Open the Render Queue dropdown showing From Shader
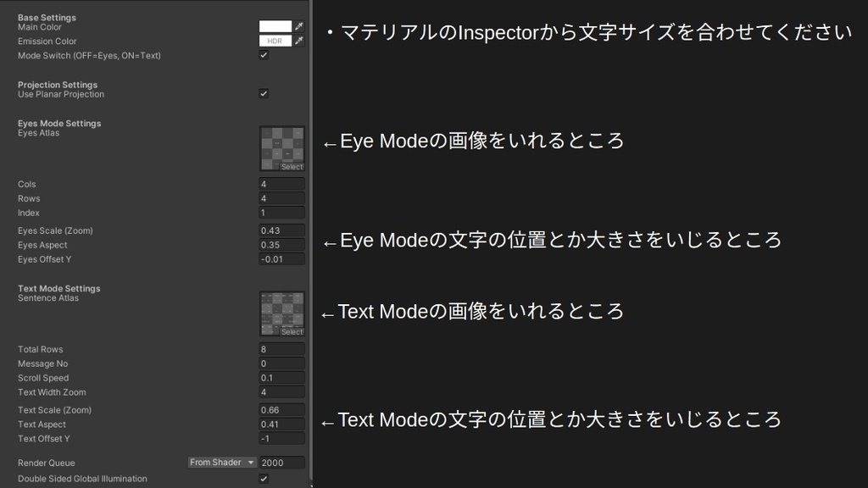The image size is (868, 488). pos(221,462)
